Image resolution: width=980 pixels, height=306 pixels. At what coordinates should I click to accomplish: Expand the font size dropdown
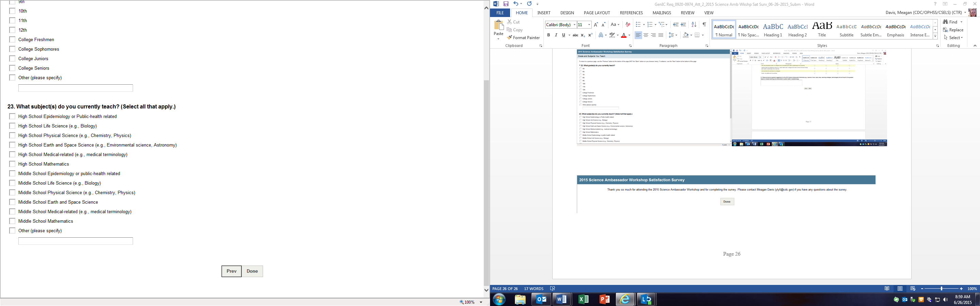589,25
